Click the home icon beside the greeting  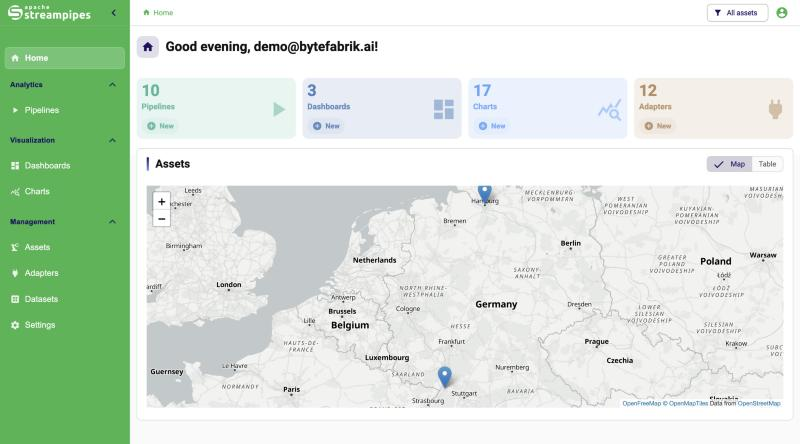(x=147, y=47)
